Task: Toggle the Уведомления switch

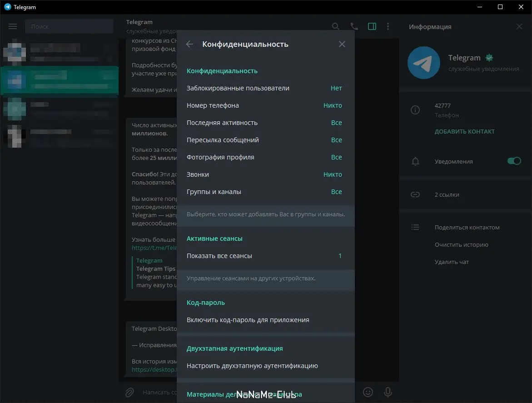Action: click(x=514, y=161)
